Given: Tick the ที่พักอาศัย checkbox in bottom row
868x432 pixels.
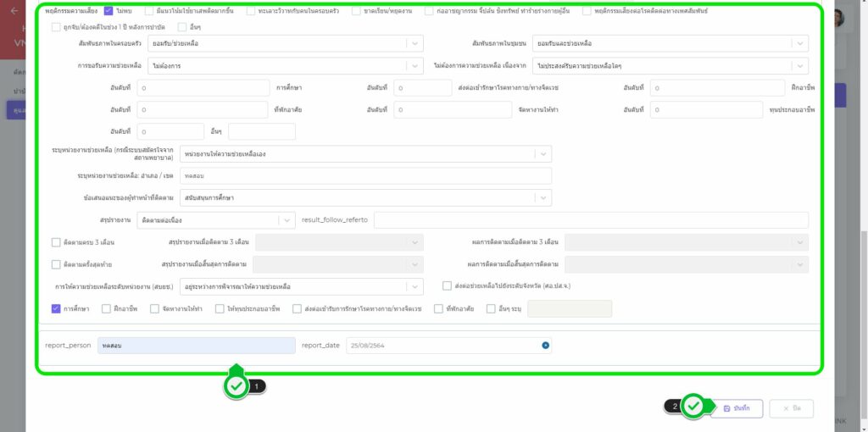Looking at the screenshot, I should pos(438,309).
